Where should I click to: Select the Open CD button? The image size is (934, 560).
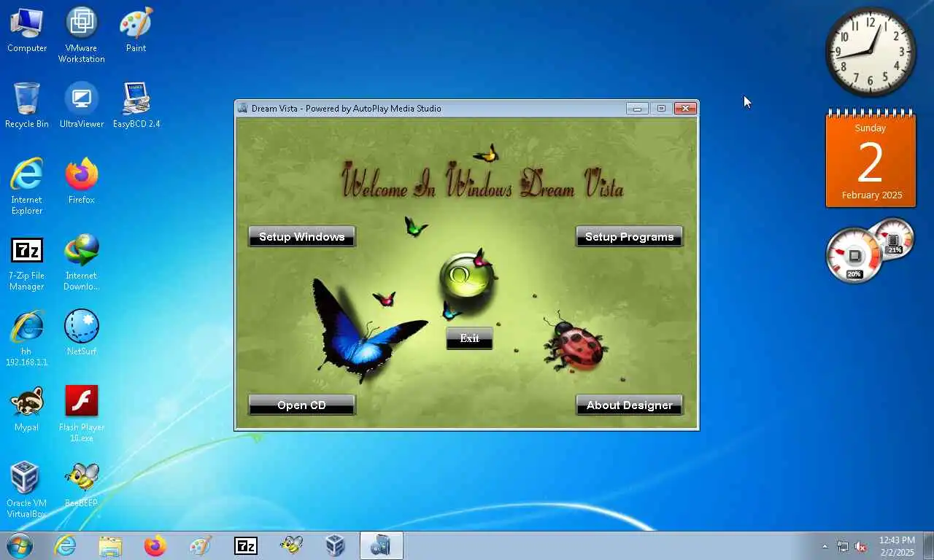302,405
